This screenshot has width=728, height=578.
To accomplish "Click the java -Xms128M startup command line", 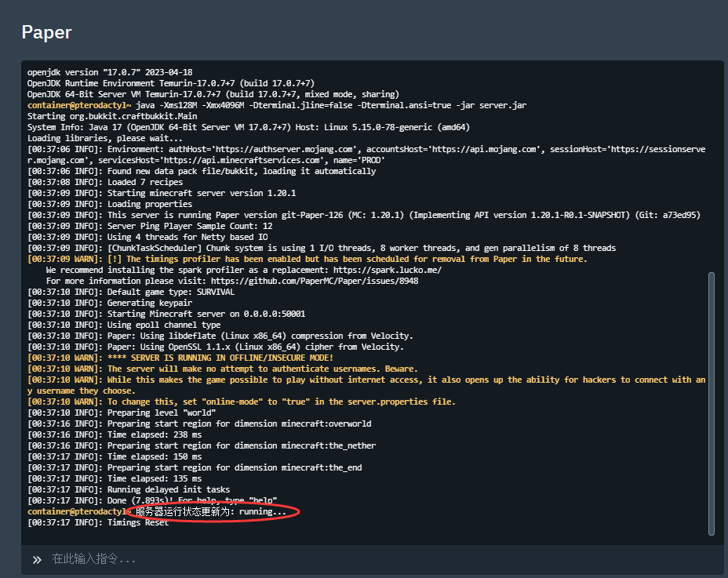I will point(277,105).
